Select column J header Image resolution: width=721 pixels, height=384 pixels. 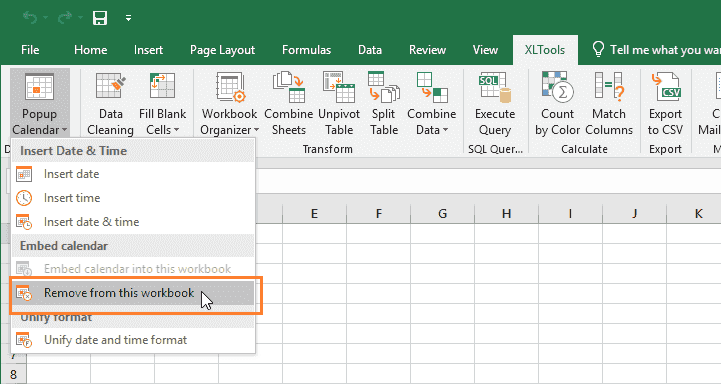(634, 213)
